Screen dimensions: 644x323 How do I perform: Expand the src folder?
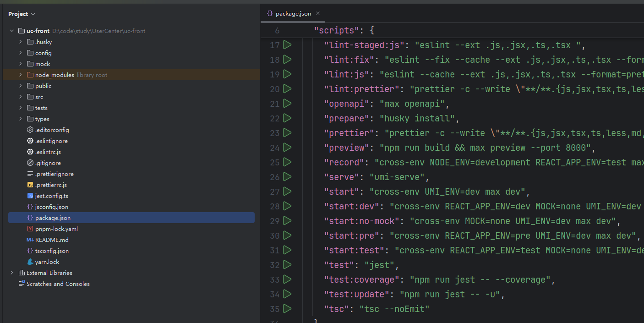coord(21,97)
